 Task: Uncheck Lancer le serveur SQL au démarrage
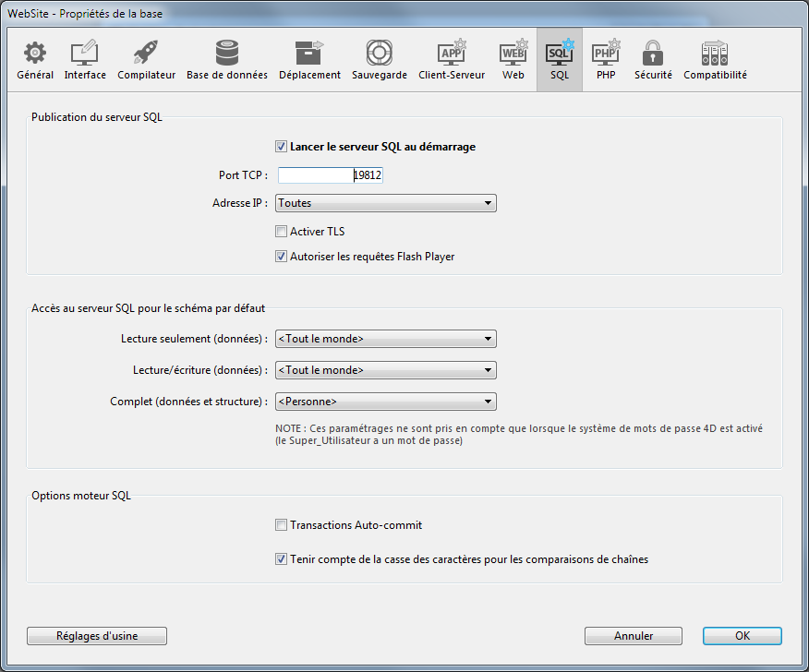point(282,147)
